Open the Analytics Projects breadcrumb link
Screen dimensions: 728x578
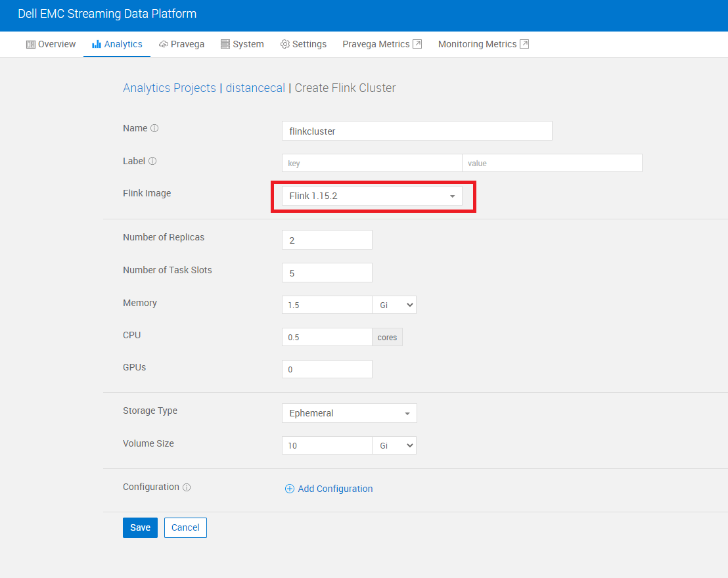click(169, 87)
